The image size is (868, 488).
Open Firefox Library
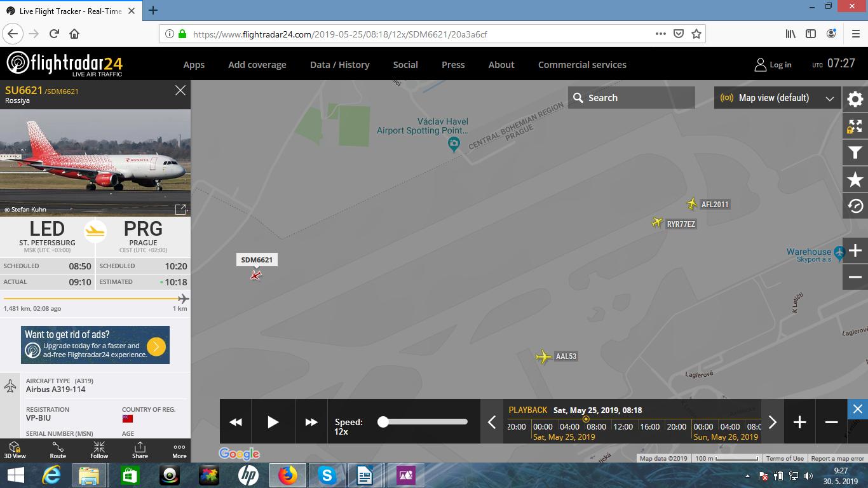pos(790,34)
